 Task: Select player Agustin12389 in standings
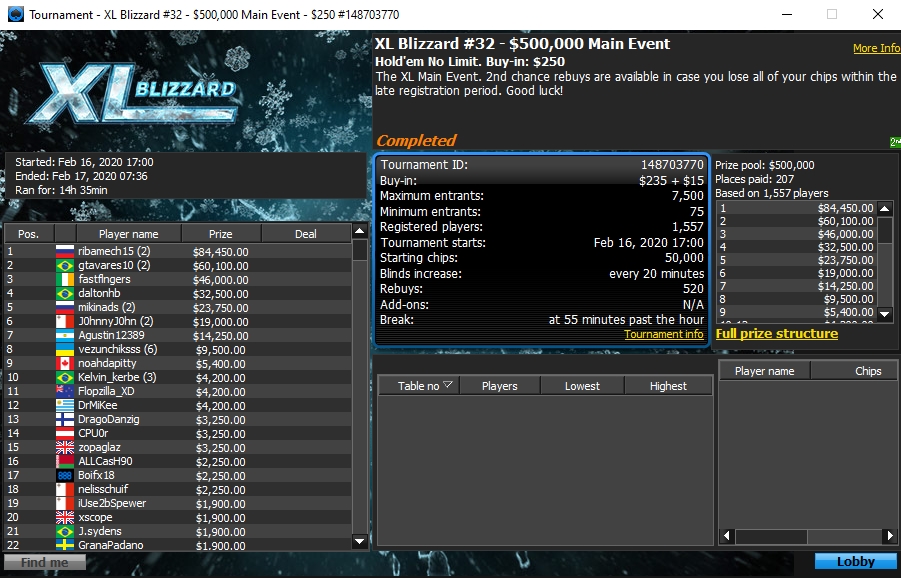(x=178, y=336)
